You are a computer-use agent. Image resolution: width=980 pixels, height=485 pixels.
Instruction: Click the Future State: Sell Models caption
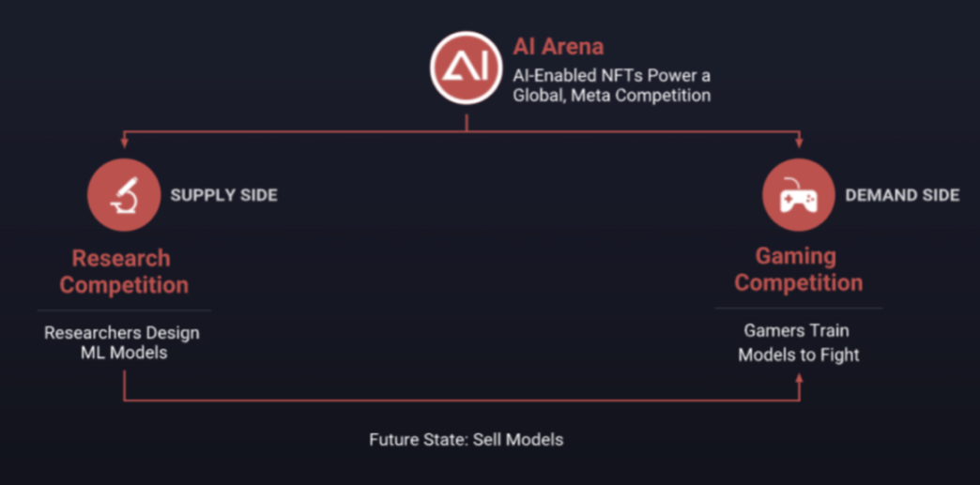tap(466, 439)
